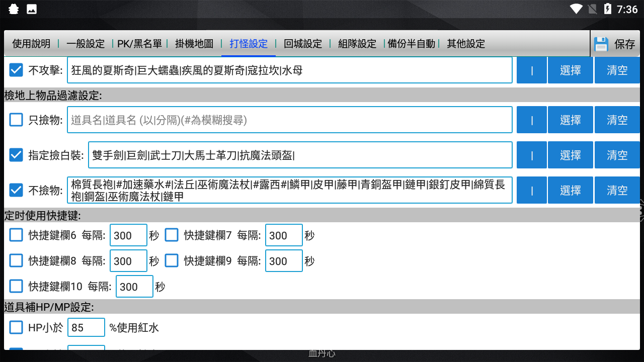
Task: Insert separator with | button in 只撿物 row
Action: (532, 120)
